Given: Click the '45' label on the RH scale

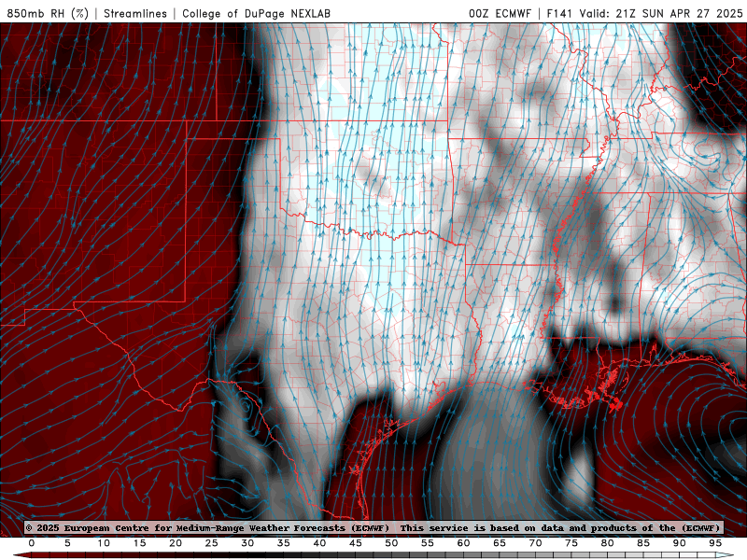Looking at the screenshot, I should 356,543.
